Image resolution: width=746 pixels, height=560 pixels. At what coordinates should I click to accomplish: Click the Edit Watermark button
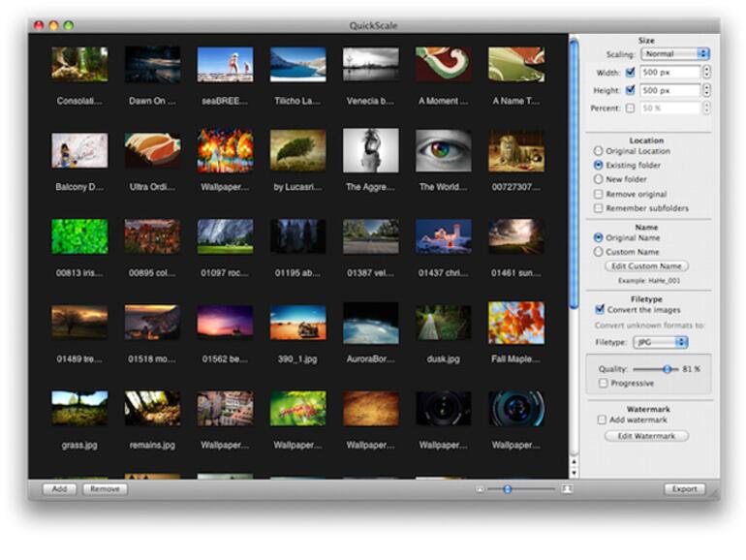[646, 436]
